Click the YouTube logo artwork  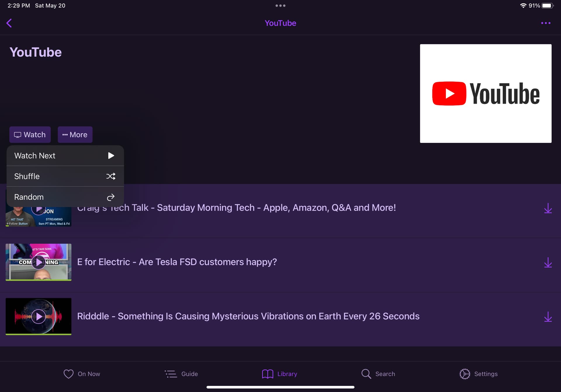(x=486, y=94)
